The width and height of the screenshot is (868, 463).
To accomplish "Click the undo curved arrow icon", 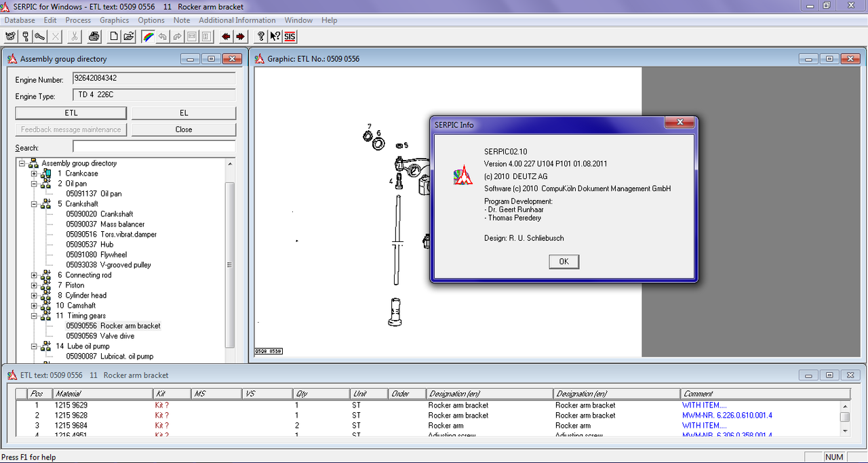I will pyautogui.click(x=163, y=37).
